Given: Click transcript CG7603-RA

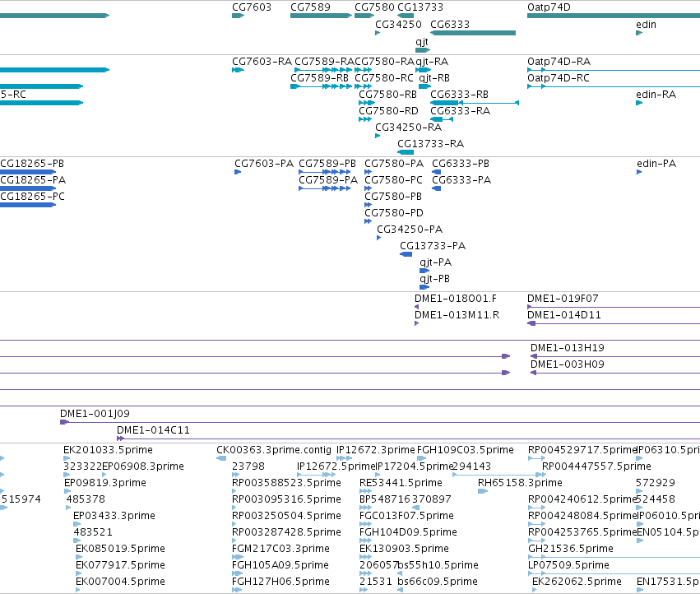Looking at the screenshot, I should tap(262, 62).
